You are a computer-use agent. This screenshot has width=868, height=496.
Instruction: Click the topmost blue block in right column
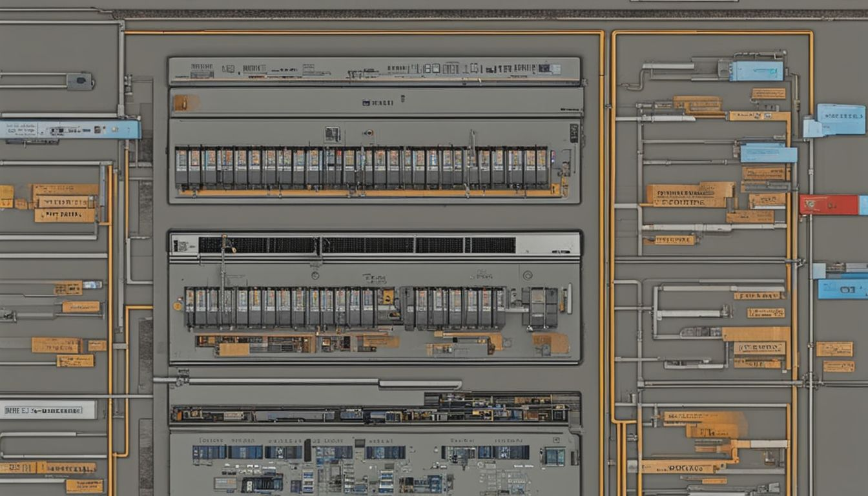point(756,71)
